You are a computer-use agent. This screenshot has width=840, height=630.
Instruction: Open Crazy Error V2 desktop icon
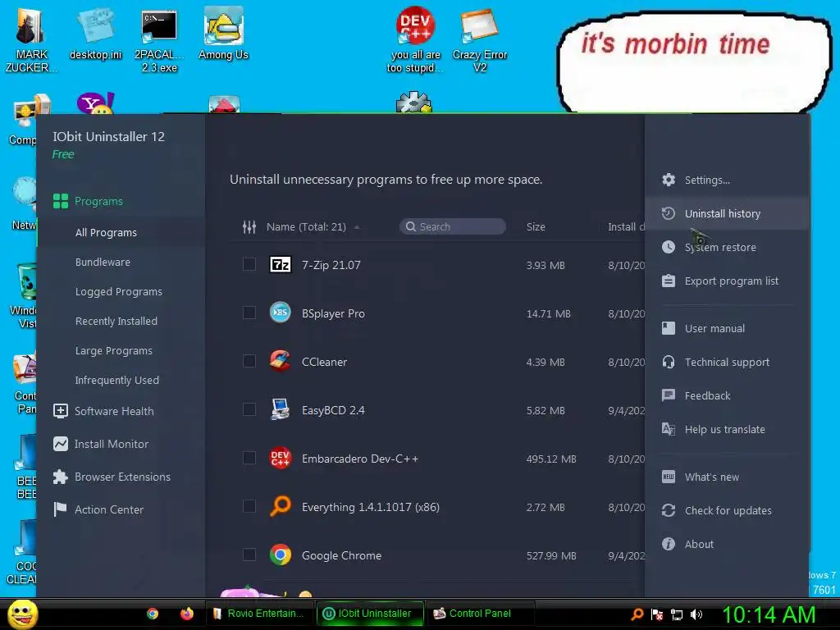[479, 40]
